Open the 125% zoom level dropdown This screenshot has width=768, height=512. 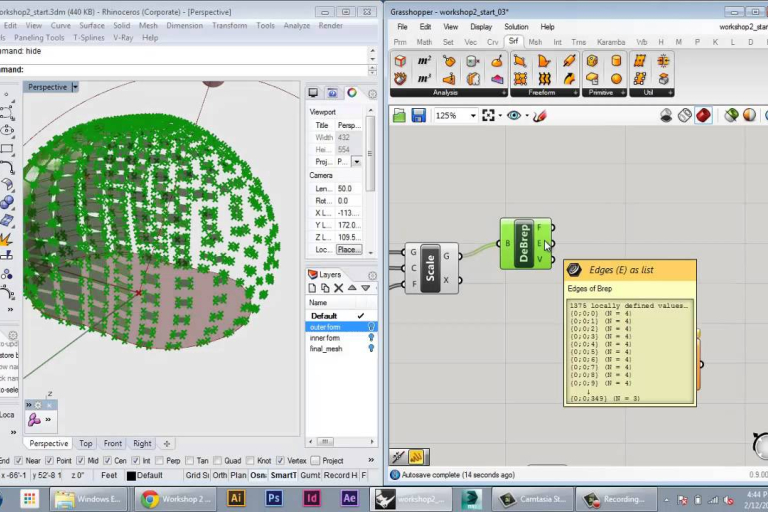click(473, 116)
